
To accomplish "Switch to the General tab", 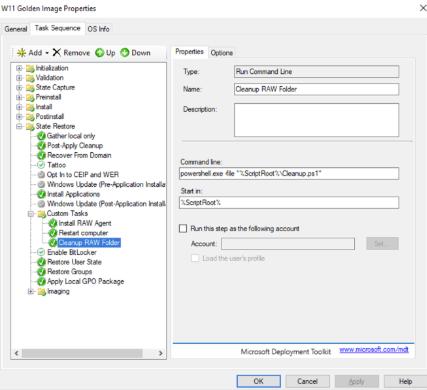I will pos(16,29).
